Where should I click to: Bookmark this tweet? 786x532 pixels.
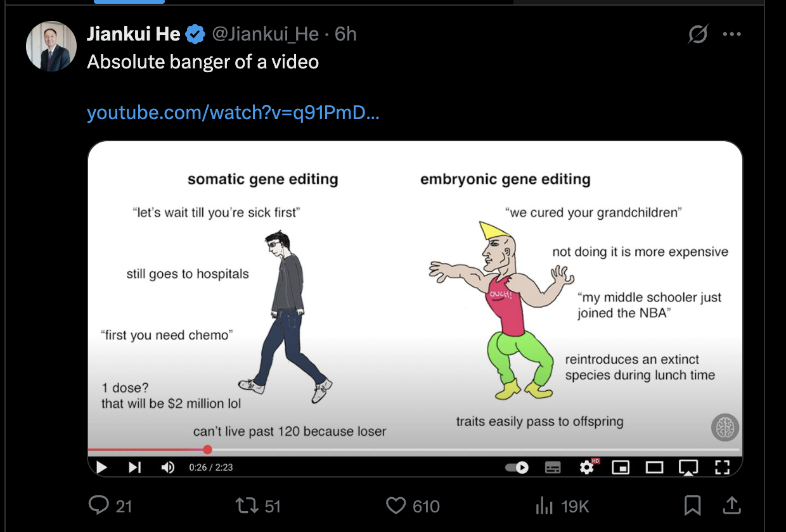click(x=692, y=505)
